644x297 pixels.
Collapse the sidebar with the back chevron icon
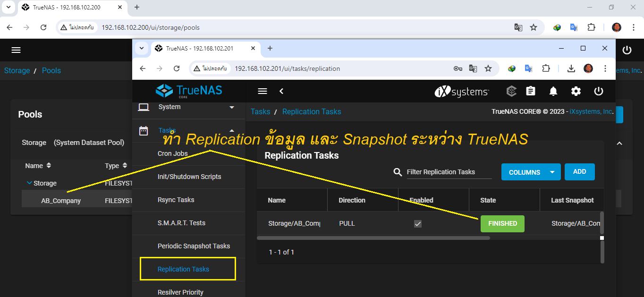(x=281, y=91)
